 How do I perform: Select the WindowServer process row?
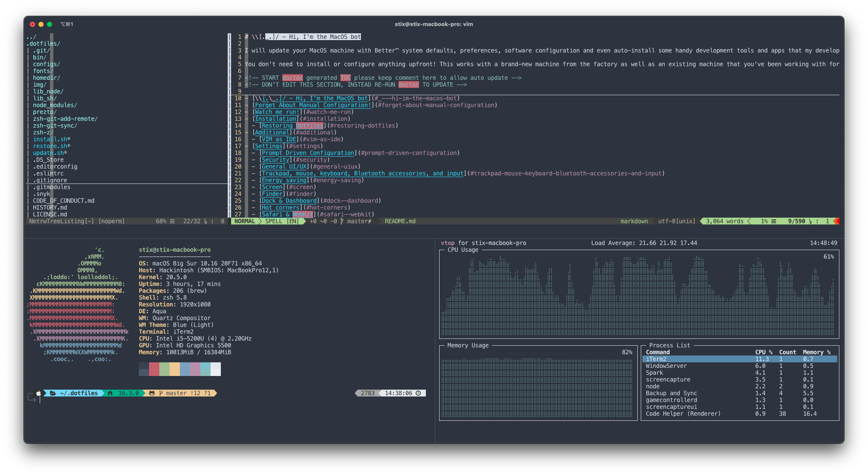[739, 366]
